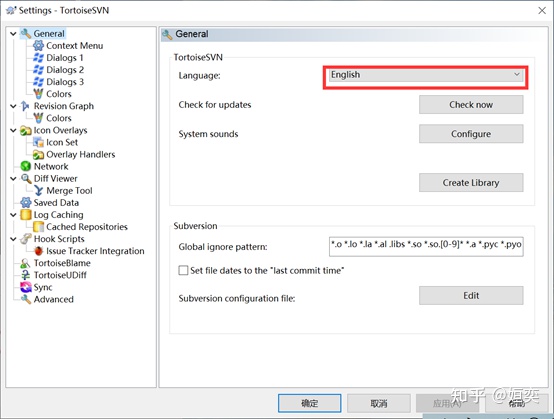
Task: Open Advanced settings page
Action: point(54,299)
